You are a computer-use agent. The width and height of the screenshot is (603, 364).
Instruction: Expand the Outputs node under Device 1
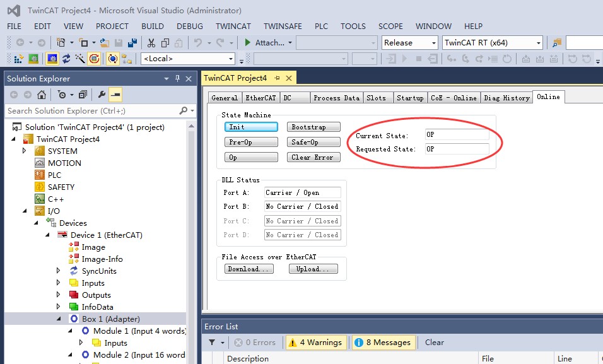coord(59,295)
